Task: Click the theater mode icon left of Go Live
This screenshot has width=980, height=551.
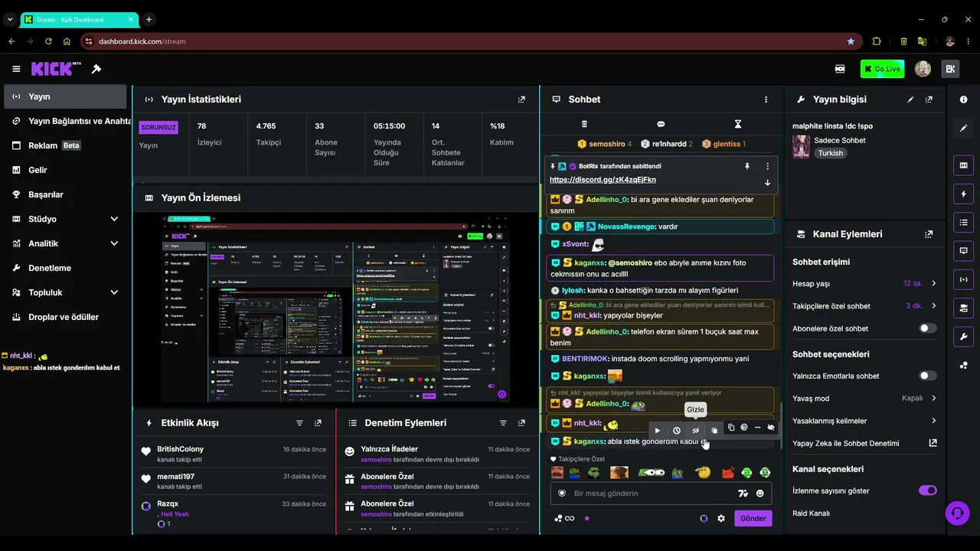Action: pos(840,69)
